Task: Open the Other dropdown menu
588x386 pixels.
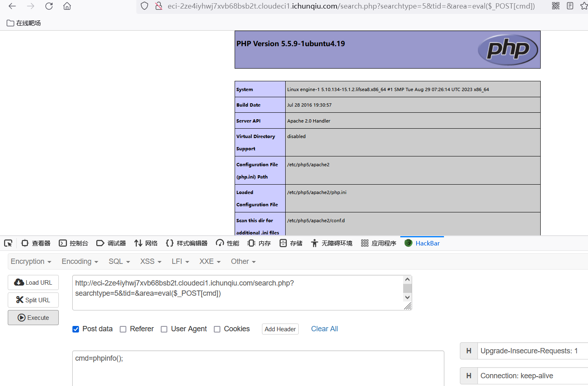Action: click(x=243, y=261)
